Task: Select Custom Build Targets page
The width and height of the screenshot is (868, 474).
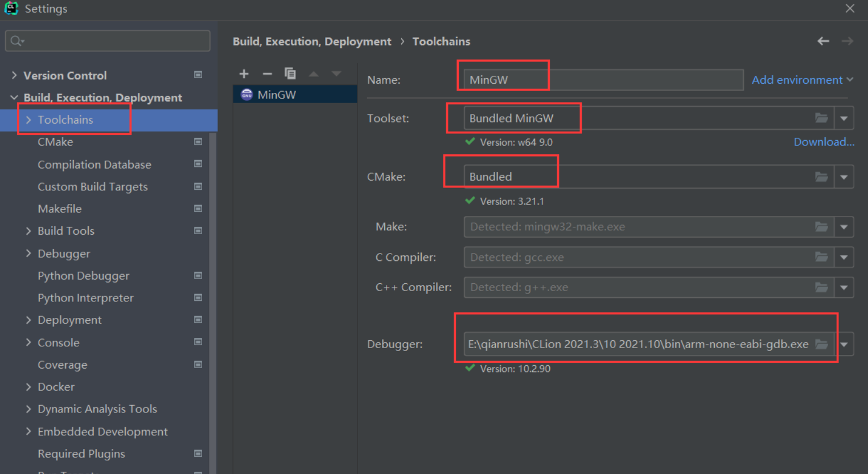Action: coord(93,186)
